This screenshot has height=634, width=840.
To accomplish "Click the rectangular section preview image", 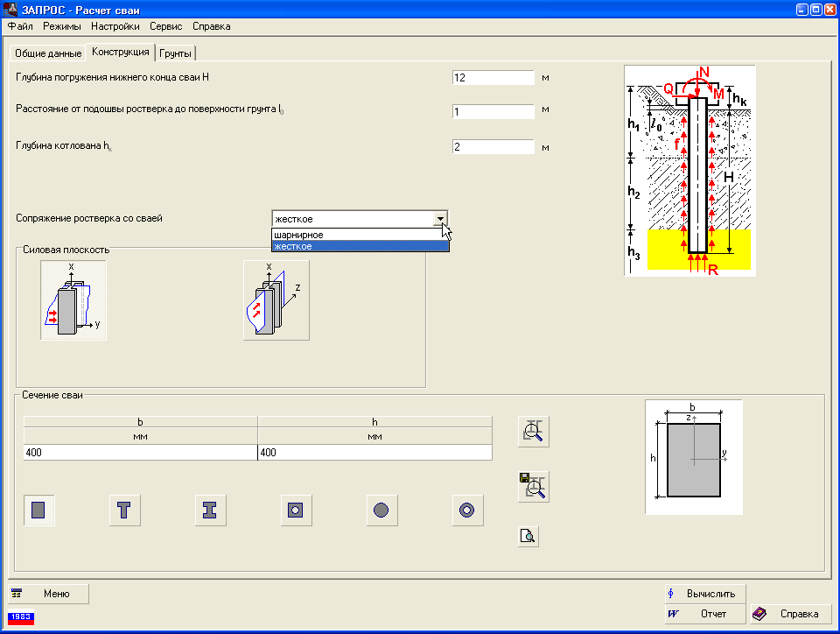I will click(694, 457).
